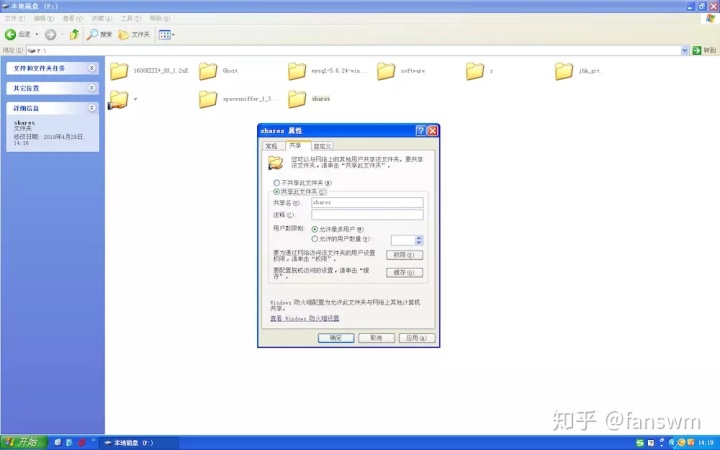Open the 帮助 (Help) menu
Image resolution: width=720 pixels, height=450 pixels.
point(160,18)
